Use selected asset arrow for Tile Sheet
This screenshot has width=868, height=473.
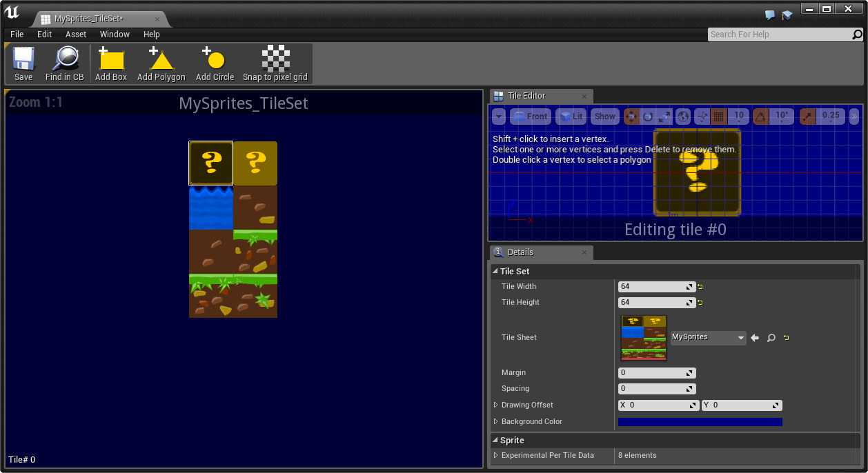tap(755, 338)
